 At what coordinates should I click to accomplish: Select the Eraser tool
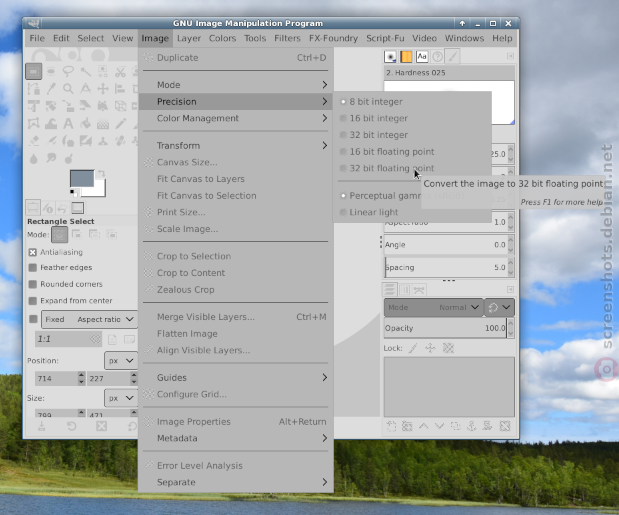point(34,141)
